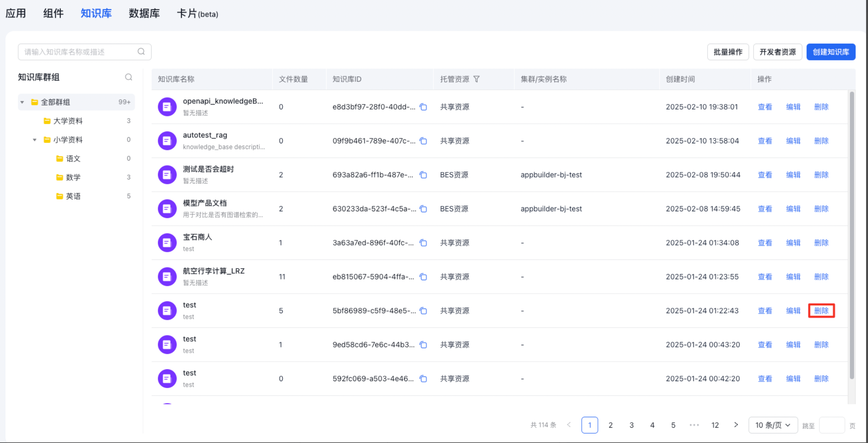Click 编辑 for autotest_rag row
The image size is (868, 443).
point(793,141)
